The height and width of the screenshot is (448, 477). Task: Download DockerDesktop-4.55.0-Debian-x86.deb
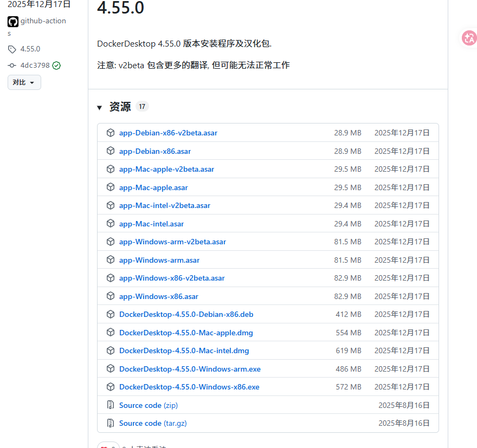(186, 314)
